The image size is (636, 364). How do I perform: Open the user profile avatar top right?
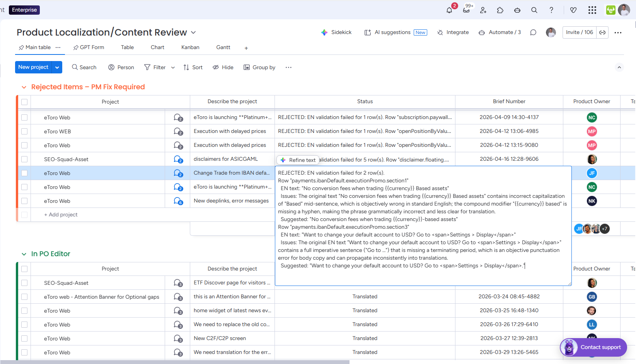[x=624, y=10]
